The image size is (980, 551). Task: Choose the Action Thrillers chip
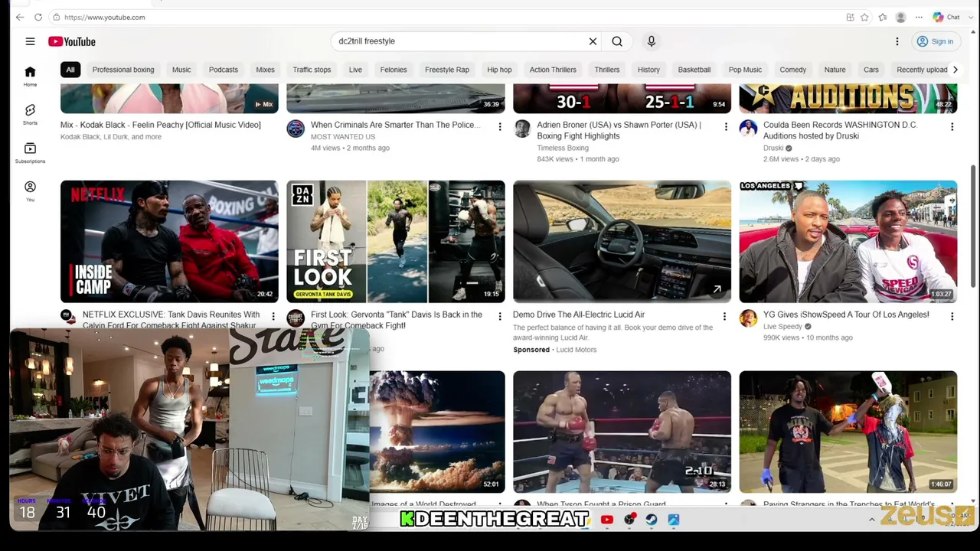pos(553,70)
